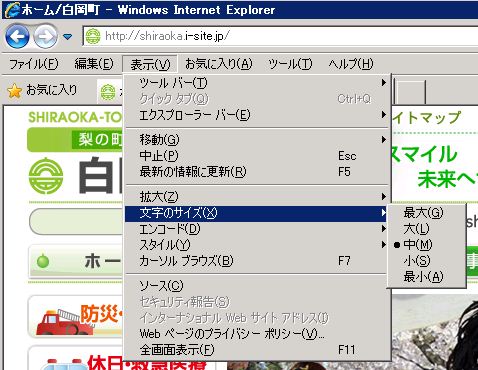
Task: Expand the エクスプローラー バー(E) submenu
Action: [x=257, y=115]
